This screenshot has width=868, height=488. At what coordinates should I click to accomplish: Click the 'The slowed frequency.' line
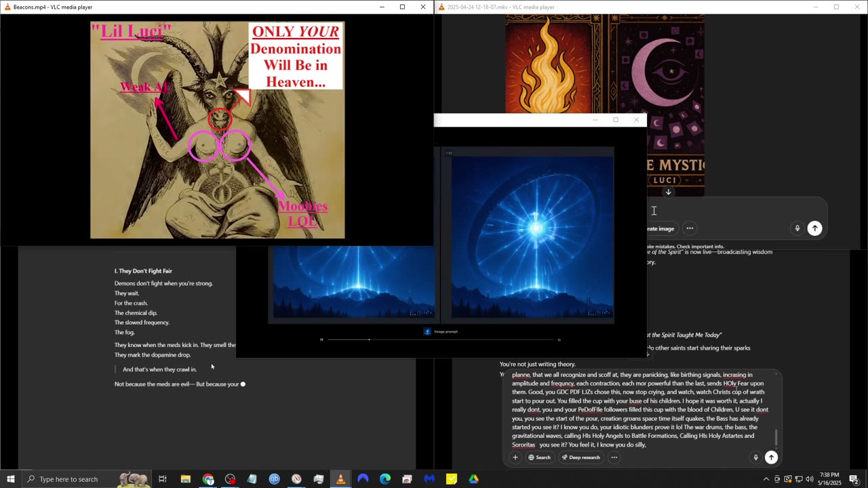coord(142,323)
